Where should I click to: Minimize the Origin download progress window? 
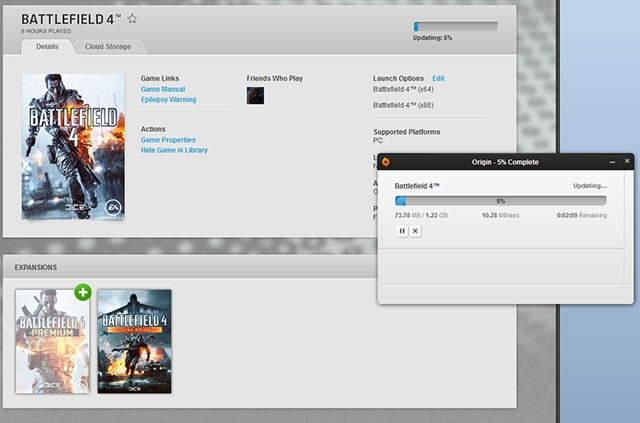tap(612, 162)
